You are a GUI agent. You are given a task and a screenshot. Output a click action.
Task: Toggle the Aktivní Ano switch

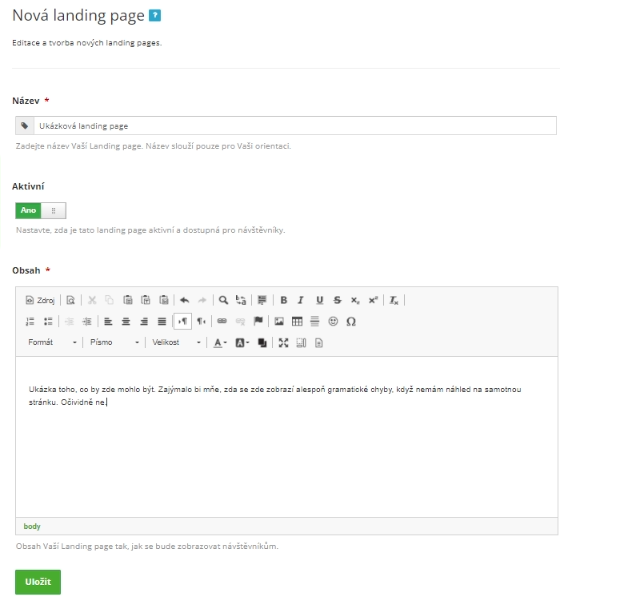[x=40, y=210]
